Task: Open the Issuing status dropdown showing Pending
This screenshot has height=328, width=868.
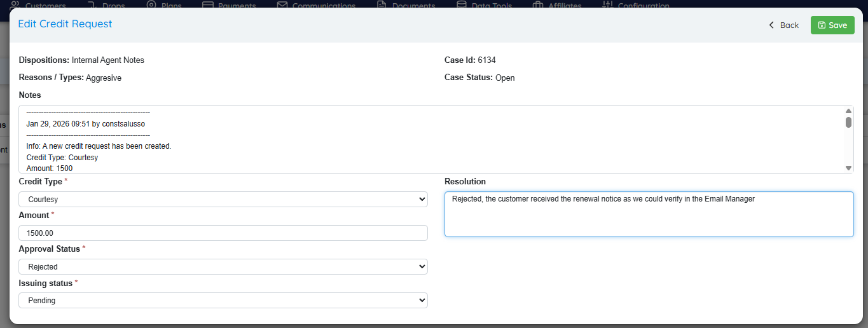Action: pyautogui.click(x=223, y=301)
